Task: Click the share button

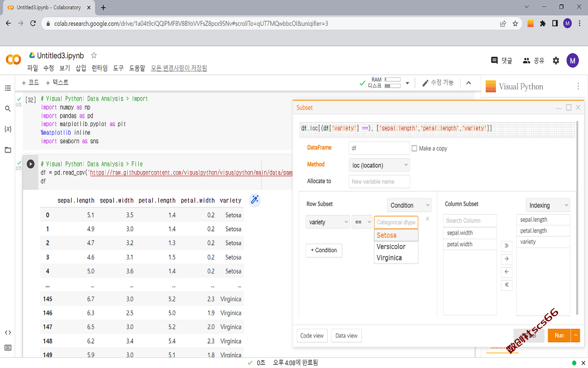Action: pyautogui.click(x=533, y=60)
